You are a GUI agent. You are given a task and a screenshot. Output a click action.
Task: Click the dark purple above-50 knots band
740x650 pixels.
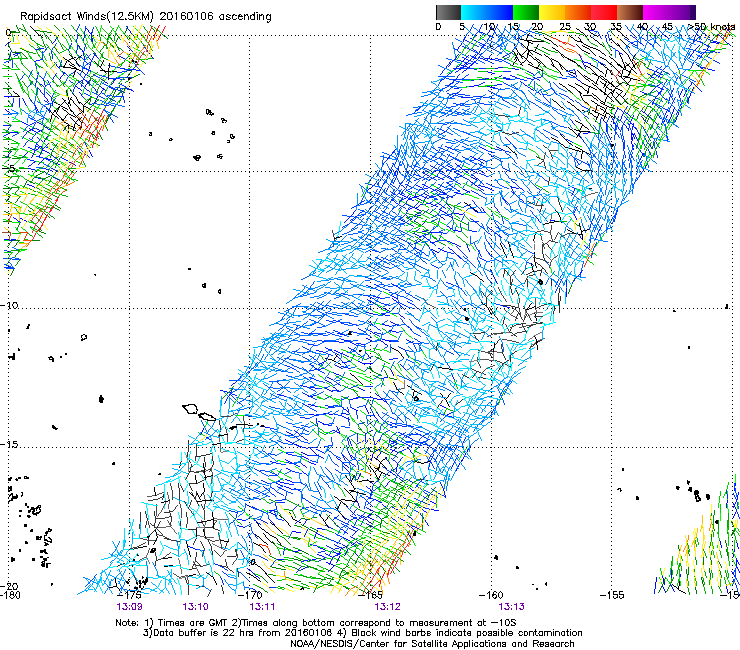point(691,12)
